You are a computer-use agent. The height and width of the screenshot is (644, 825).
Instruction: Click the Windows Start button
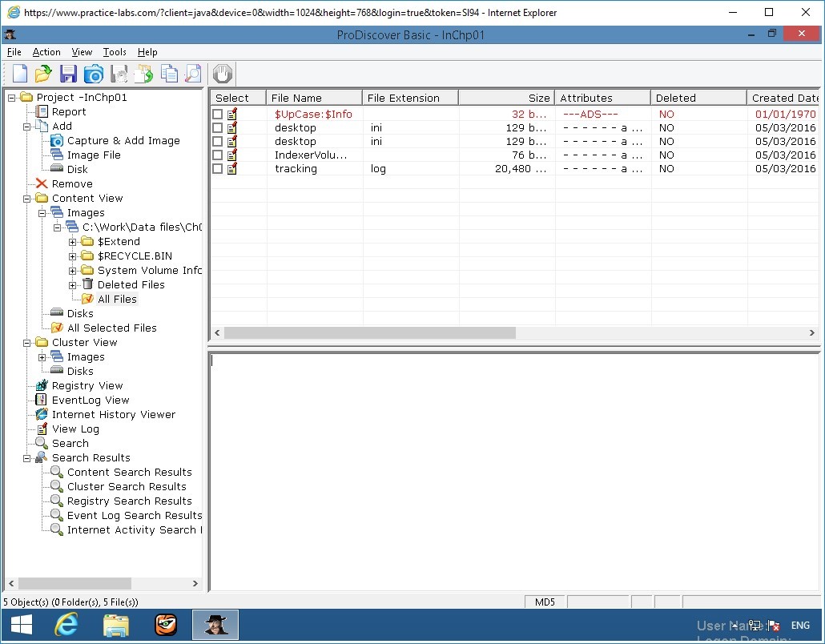coord(22,625)
